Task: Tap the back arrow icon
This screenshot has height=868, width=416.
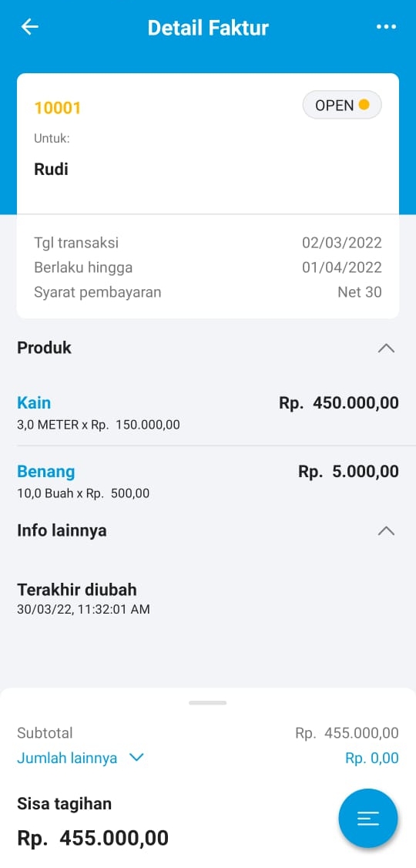Action: pyautogui.click(x=29, y=26)
